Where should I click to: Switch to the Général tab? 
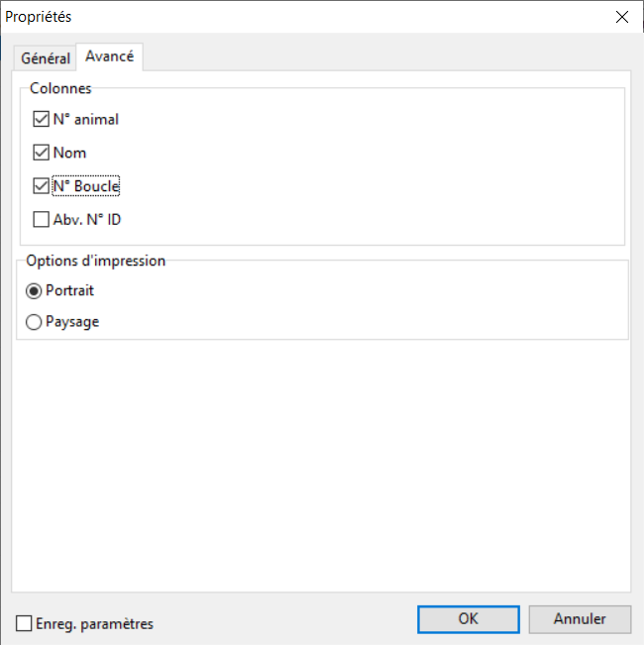point(46,58)
